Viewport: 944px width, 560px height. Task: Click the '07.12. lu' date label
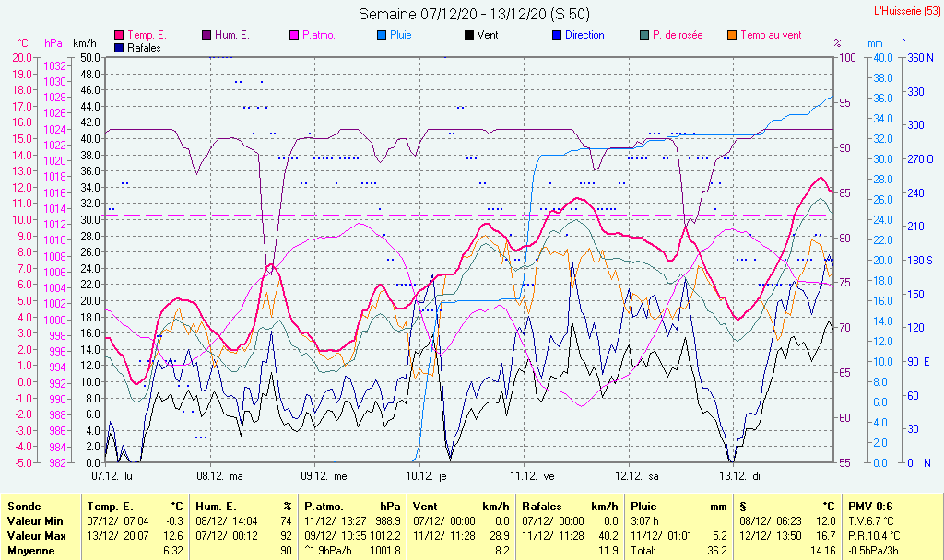pos(112,476)
